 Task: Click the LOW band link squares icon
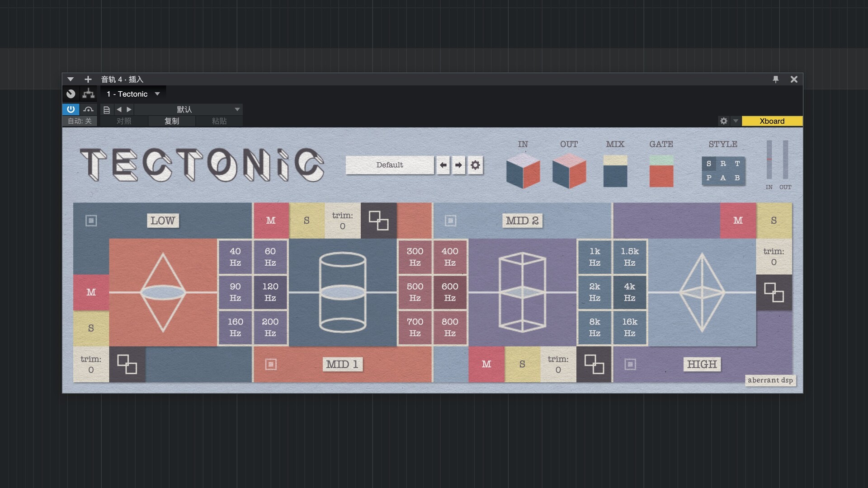[x=127, y=364]
